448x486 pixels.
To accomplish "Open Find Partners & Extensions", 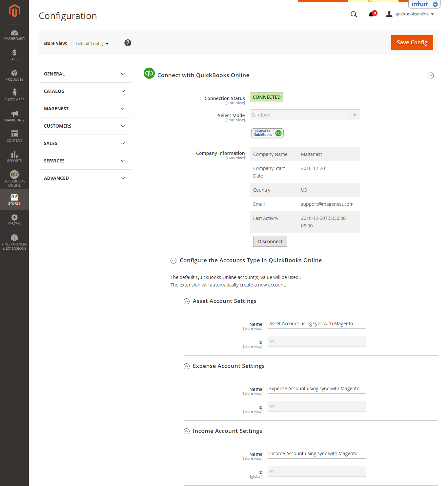I will [x=14, y=242].
